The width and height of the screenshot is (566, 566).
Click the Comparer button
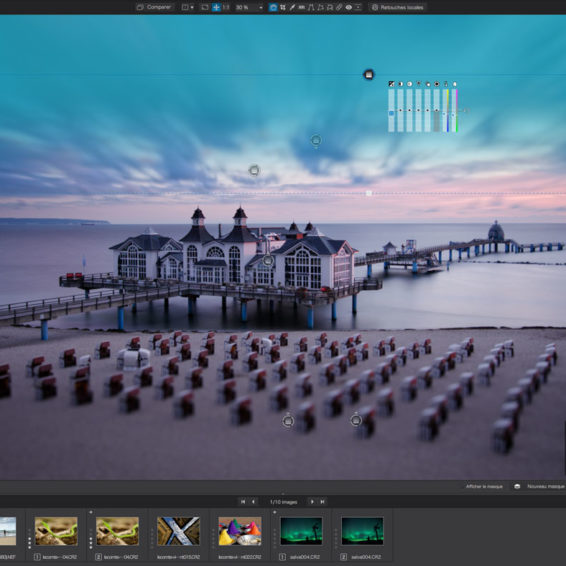[x=155, y=7]
